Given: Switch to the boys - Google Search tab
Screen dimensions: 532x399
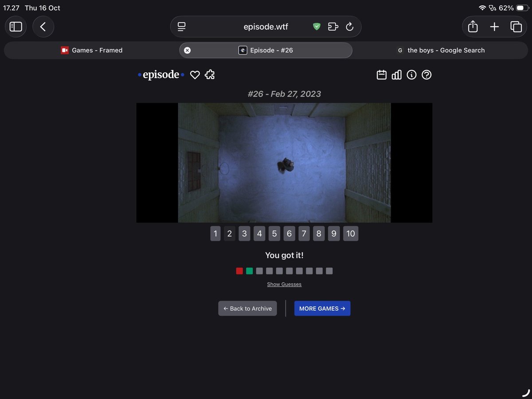Looking at the screenshot, I should coord(441,50).
